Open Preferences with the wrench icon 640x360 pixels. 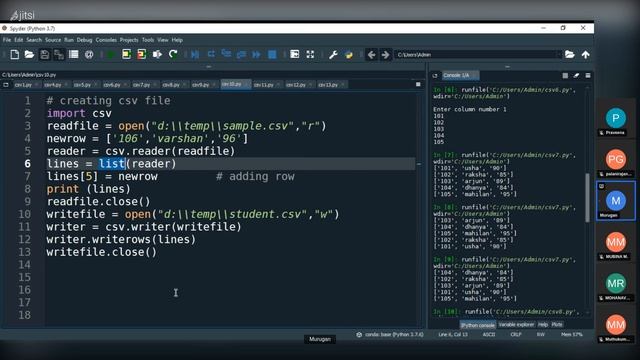coord(333,54)
